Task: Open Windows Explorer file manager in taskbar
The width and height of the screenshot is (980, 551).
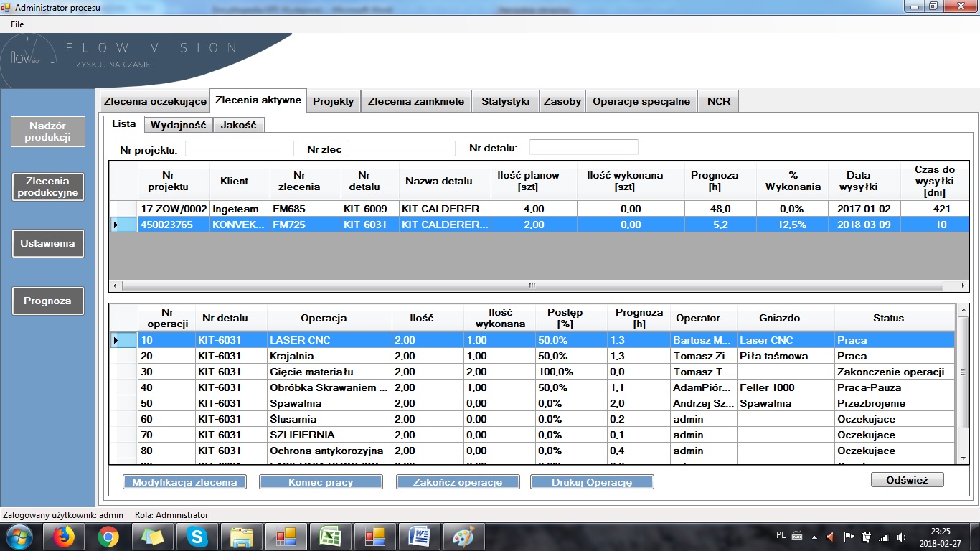Action: pos(242,537)
